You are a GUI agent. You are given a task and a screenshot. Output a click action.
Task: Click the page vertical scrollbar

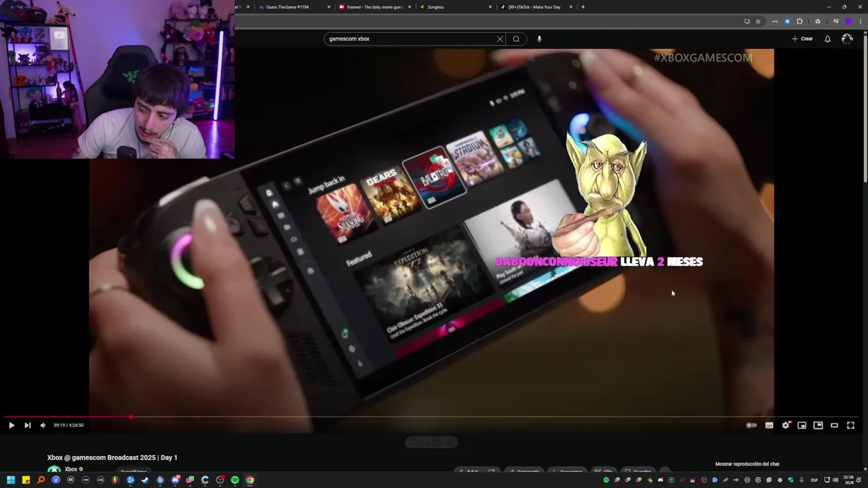click(x=865, y=108)
